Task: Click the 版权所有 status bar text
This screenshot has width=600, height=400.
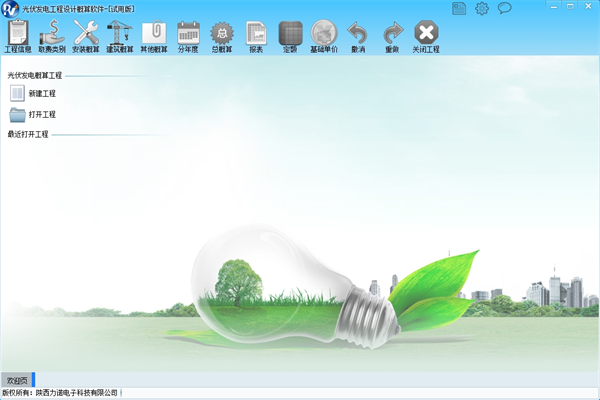Action: (60, 393)
